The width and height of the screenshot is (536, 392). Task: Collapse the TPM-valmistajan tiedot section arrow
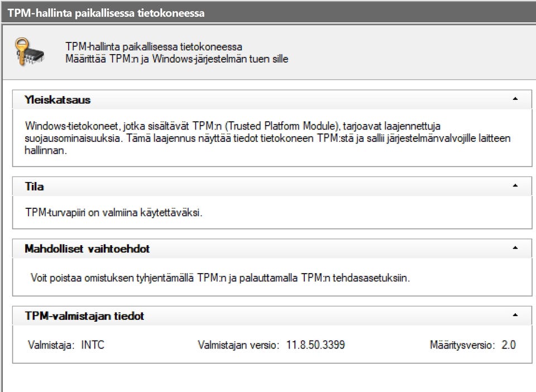pos(515,315)
